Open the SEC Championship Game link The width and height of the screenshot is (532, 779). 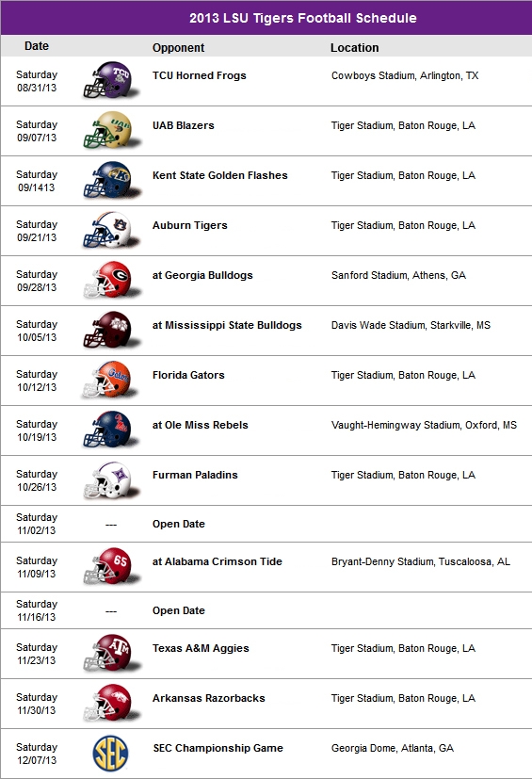(218, 748)
